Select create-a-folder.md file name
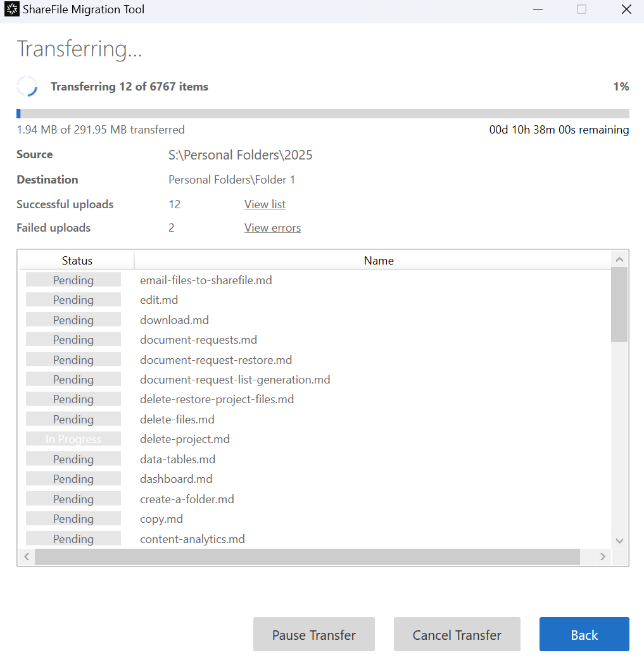This screenshot has width=644, height=662. tap(187, 499)
